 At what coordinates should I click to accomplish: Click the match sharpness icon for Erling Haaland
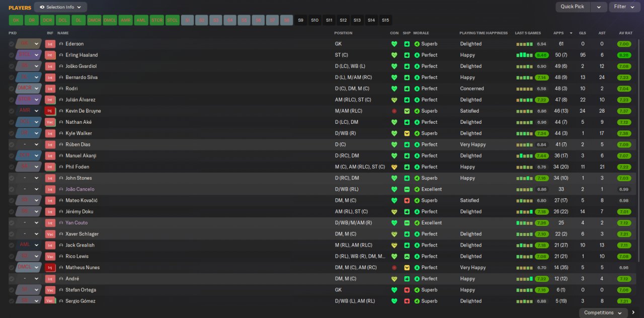click(x=407, y=55)
